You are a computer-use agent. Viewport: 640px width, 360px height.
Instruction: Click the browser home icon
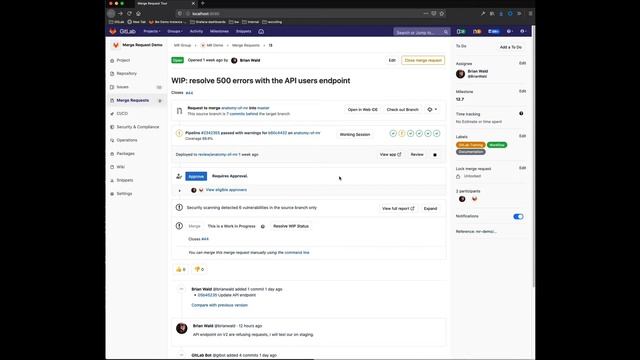(138, 13)
